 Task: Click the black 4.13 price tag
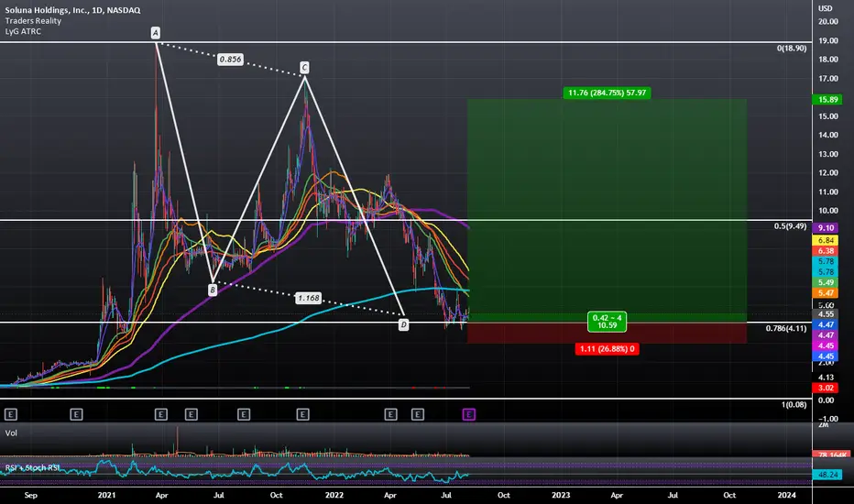(826, 377)
